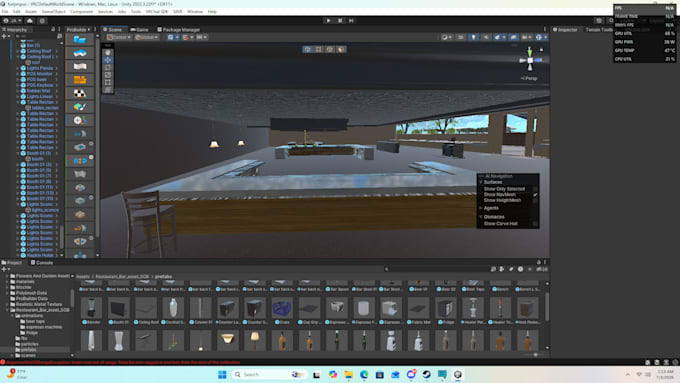This screenshot has width=680, height=383.
Task: Click the Play button
Action: pos(328,20)
